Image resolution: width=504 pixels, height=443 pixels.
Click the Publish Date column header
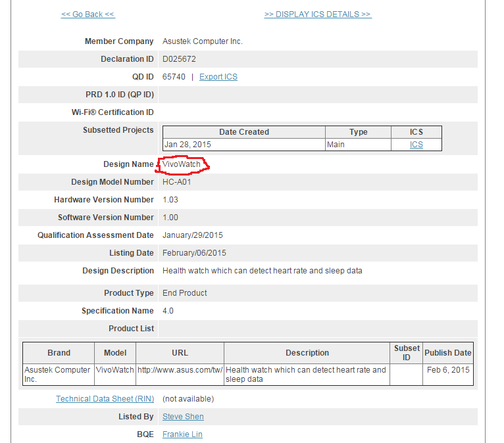(448, 353)
